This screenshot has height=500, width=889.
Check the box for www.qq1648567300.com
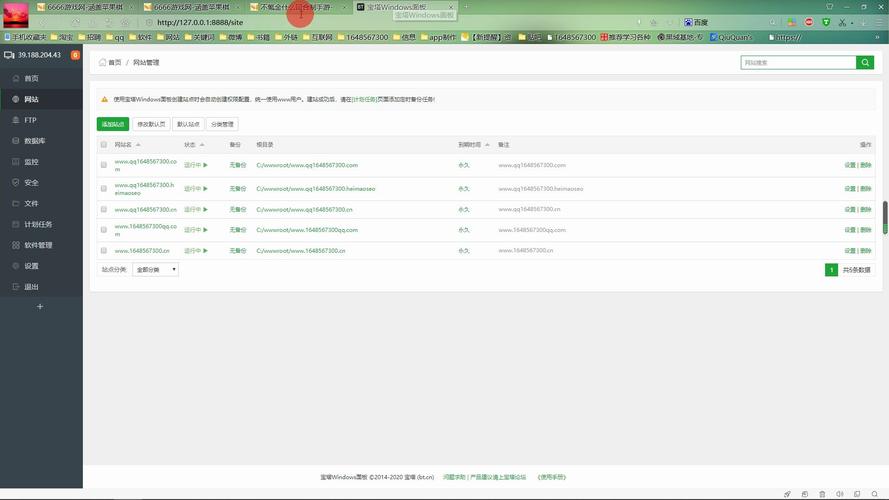[x=104, y=165]
